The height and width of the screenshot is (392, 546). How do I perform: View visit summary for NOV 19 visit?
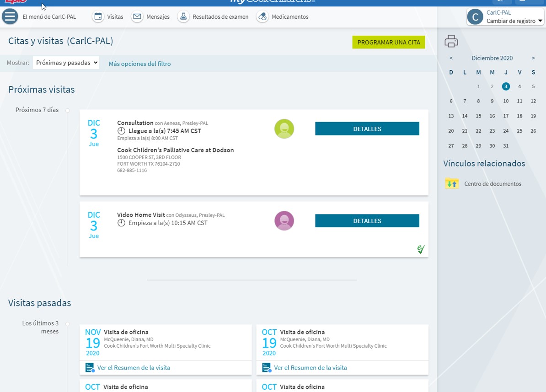pyautogui.click(x=133, y=367)
